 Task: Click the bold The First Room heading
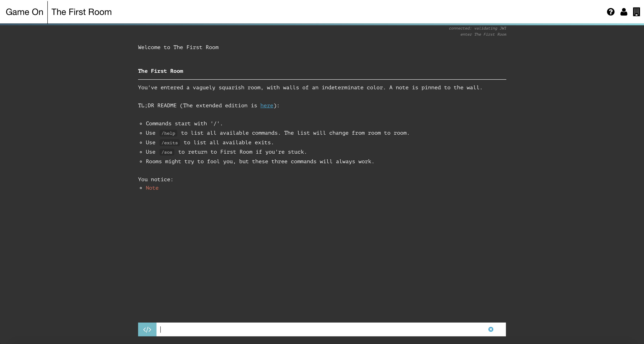coord(161,71)
